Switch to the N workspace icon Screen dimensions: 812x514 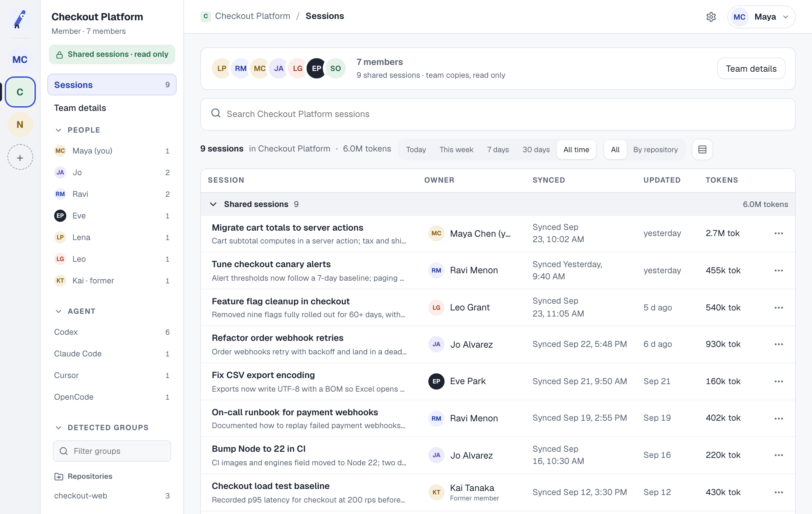point(20,124)
